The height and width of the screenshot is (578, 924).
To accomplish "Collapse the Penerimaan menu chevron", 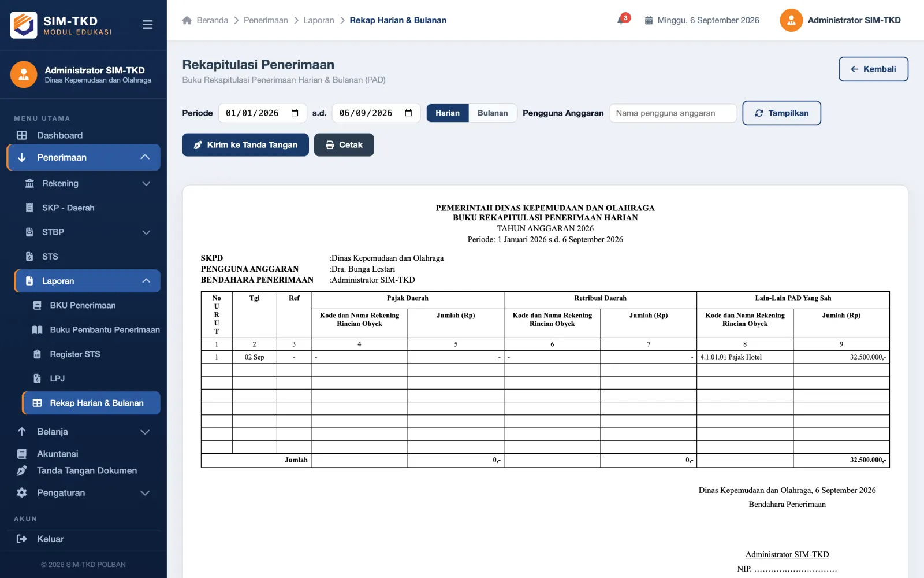I will pyautogui.click(x=145, y=157).
